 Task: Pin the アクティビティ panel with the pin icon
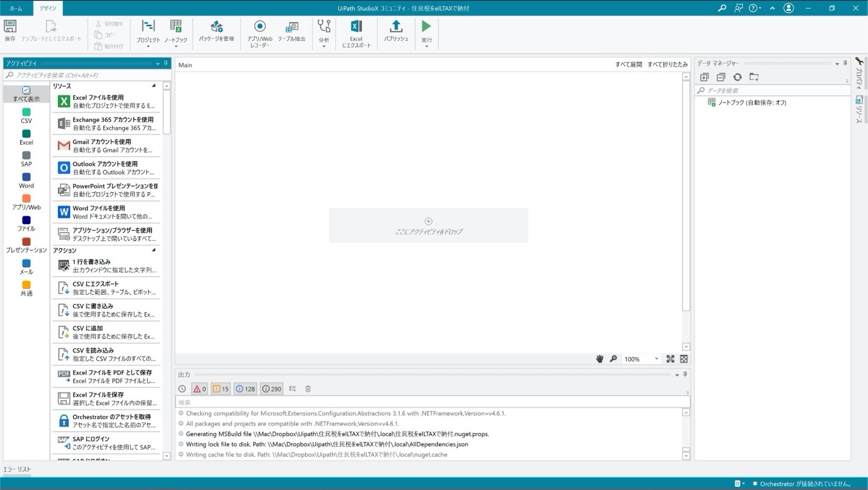pyautogui.click(x=166, y=63)
